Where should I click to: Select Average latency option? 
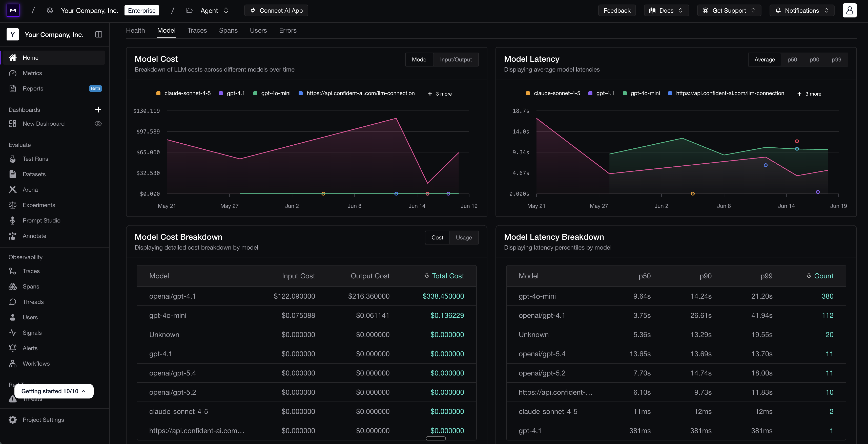[764, 60]
